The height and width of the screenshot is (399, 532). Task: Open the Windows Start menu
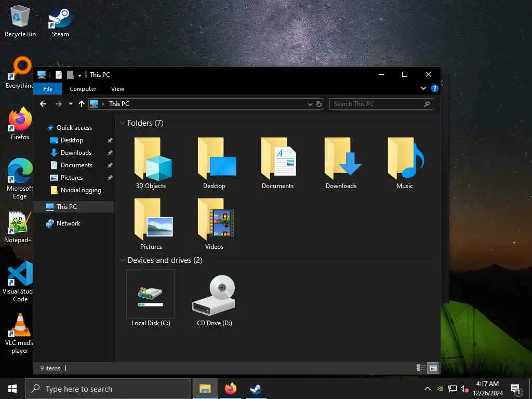12,389
